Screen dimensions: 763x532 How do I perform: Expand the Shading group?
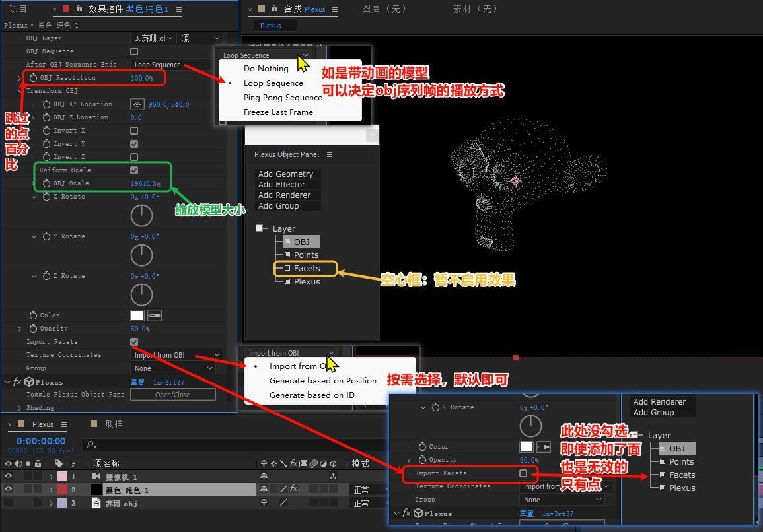(19, 407)
